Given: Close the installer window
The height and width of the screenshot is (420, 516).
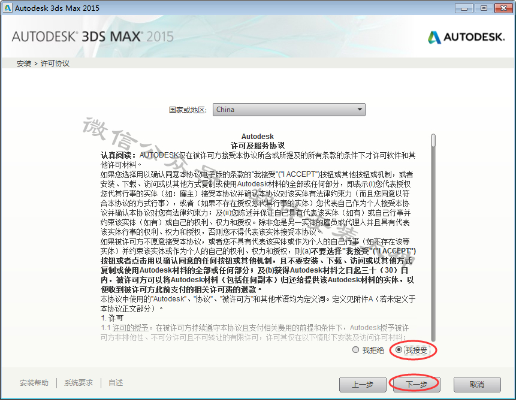Looking at the screenshot, I should click(503, 8).
